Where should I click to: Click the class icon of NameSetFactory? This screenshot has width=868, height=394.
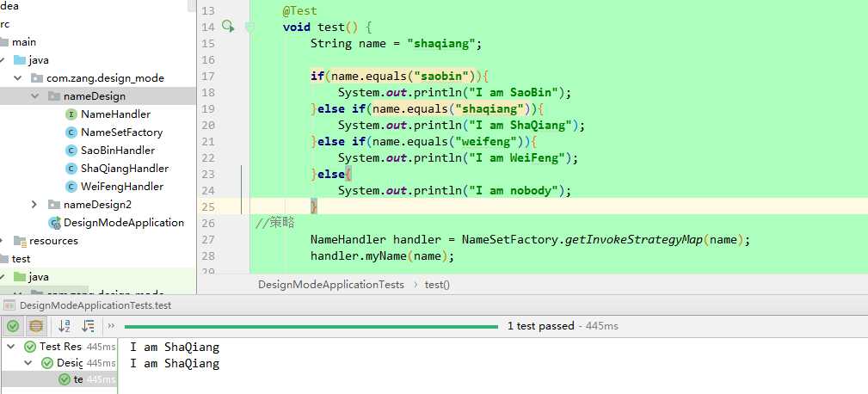pos(71,132)
